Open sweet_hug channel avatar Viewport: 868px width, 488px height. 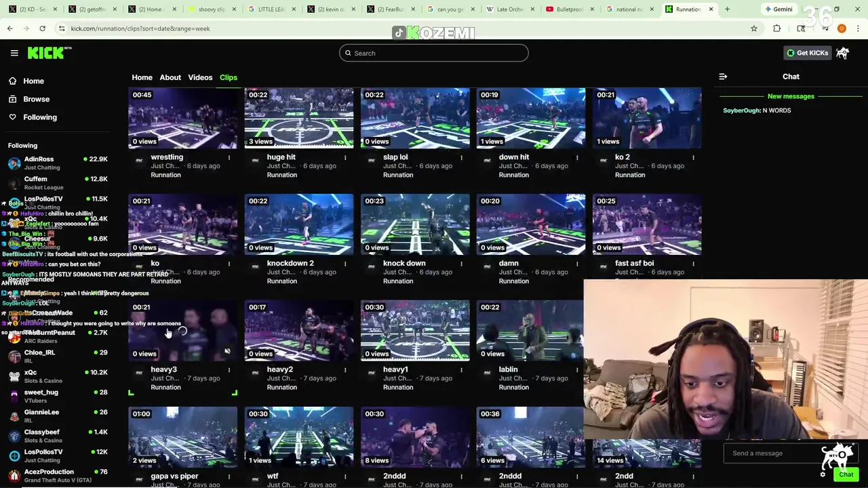click(14, 396)
